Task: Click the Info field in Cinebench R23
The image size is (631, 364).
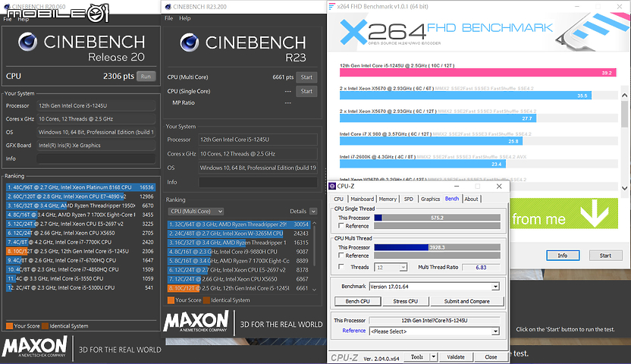Action: 258,182
